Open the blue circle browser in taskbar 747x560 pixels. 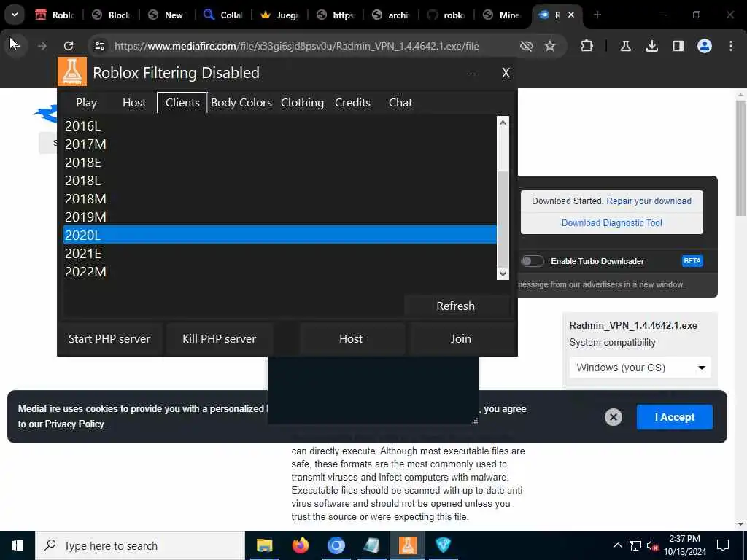[x=336, y=545]
